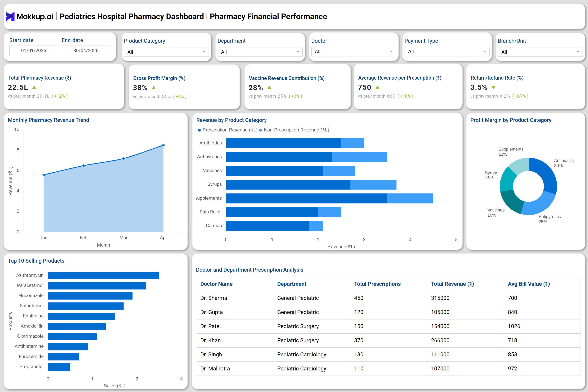This screenshot has height=392, width=588.
Task: Click the Mar data point on revenue trend
Action: (x=123, y=159)
